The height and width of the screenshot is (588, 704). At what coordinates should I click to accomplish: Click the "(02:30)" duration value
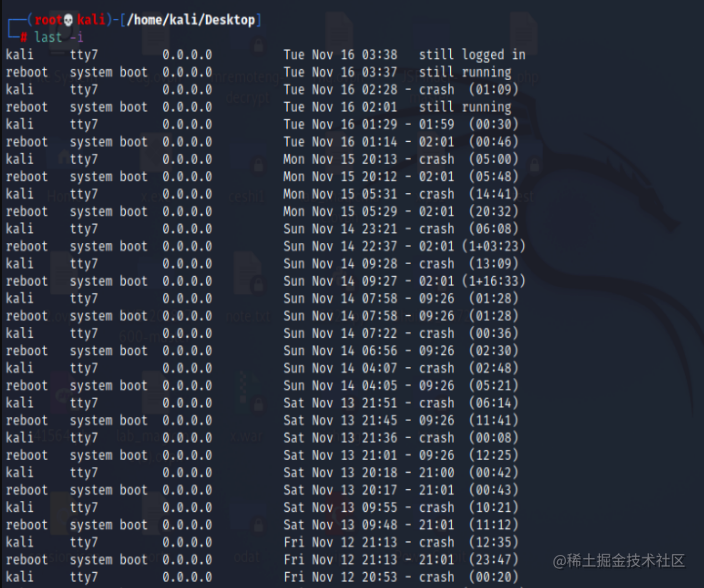click(493, 351)
